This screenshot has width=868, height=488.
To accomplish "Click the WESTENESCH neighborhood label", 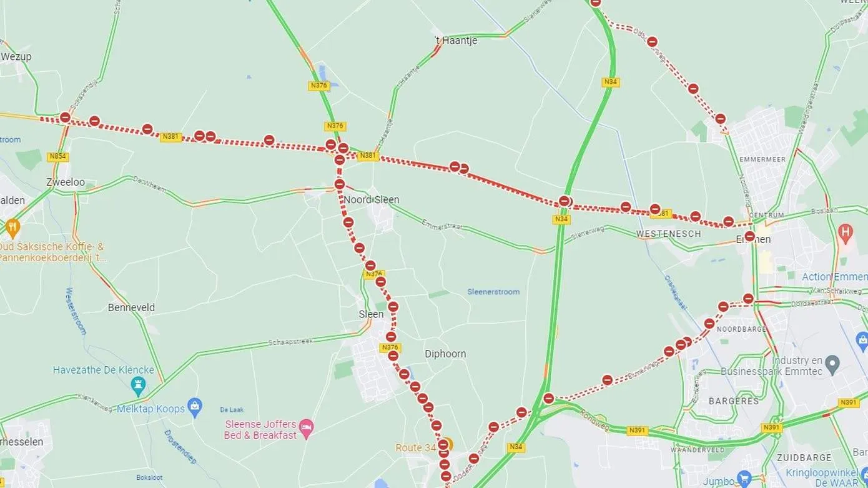I will 668,234.
